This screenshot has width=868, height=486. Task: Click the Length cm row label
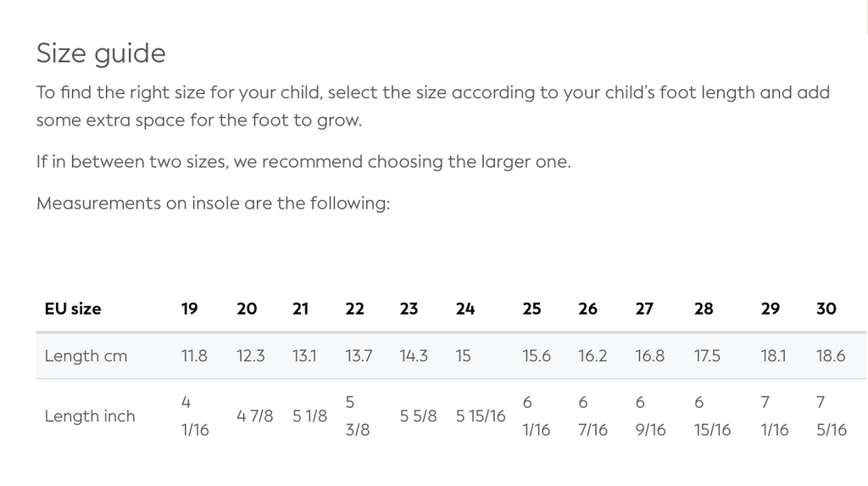coord(86,356)
